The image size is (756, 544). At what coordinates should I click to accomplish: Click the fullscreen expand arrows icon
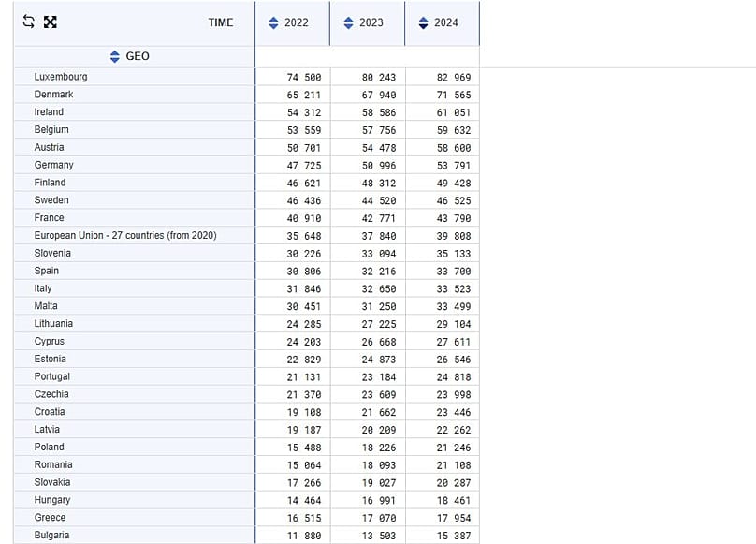tap(51, 22)
